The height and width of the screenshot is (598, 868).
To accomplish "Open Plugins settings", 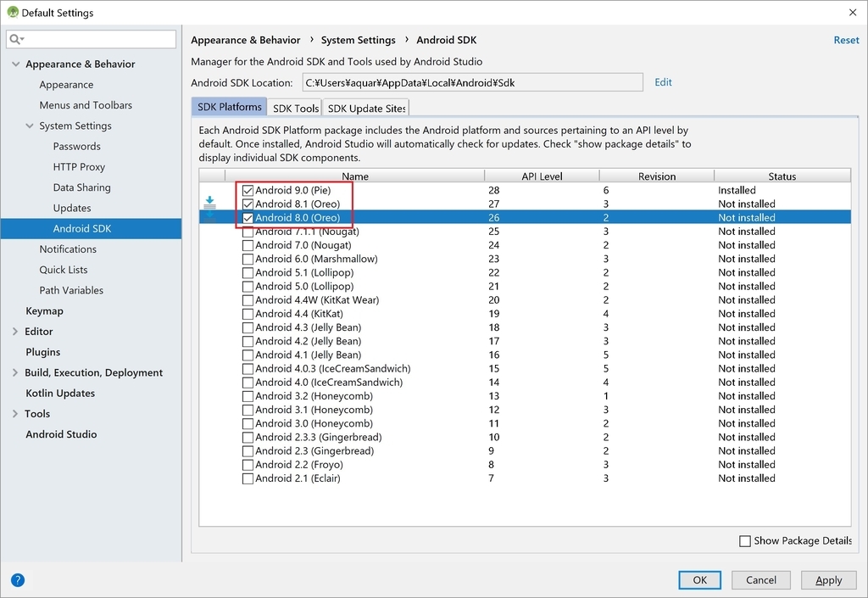I will (x=43, y=352).
